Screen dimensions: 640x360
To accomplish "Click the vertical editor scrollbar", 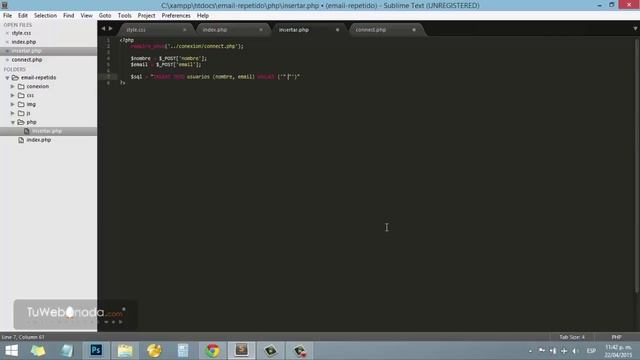I will [636, 165].
